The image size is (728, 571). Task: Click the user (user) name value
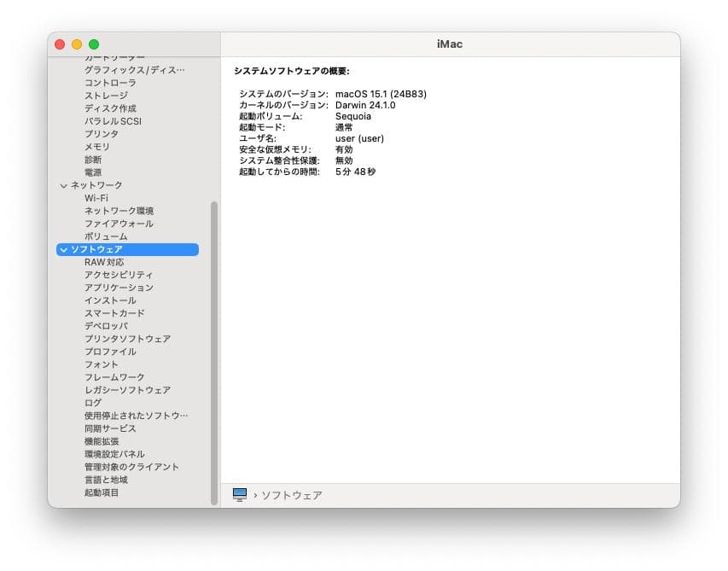point(359,138)
